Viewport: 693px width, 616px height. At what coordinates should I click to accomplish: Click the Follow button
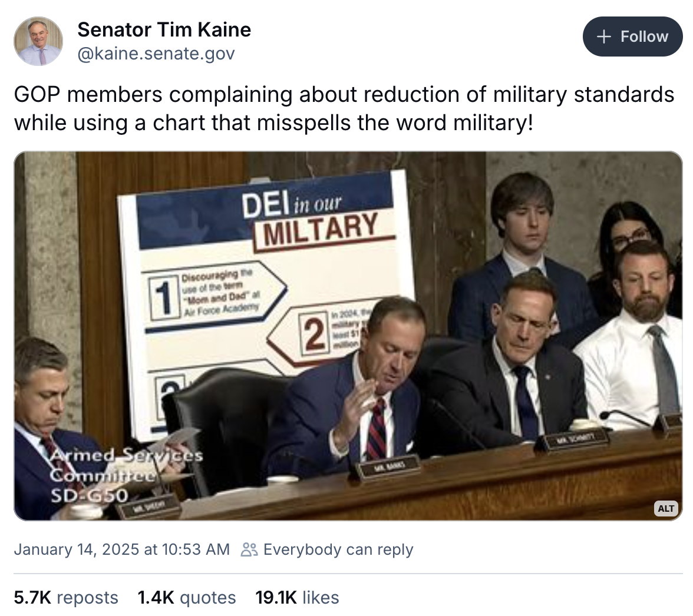coord(632,37)
